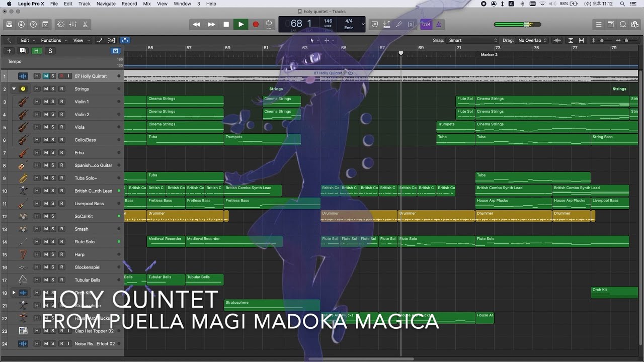Image resolution: width=644 pixels, height=362 pixels.
Task: Open the Inspector panel
Action: 21,24
